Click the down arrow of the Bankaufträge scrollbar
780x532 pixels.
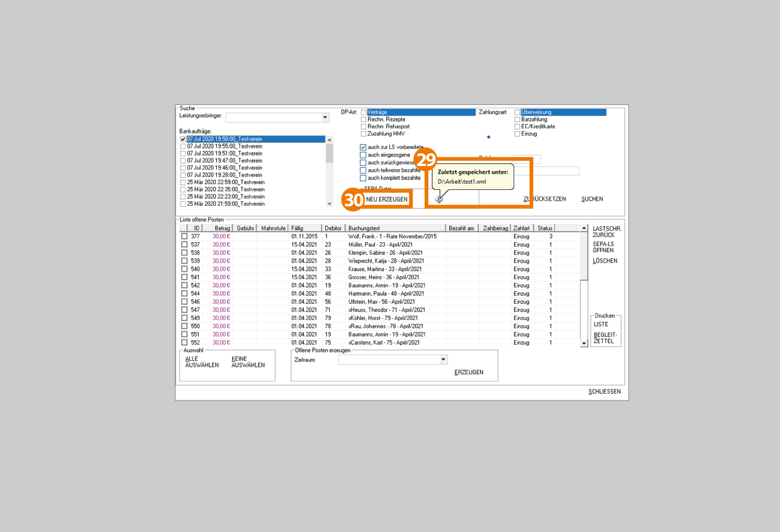tap(330, 204)
